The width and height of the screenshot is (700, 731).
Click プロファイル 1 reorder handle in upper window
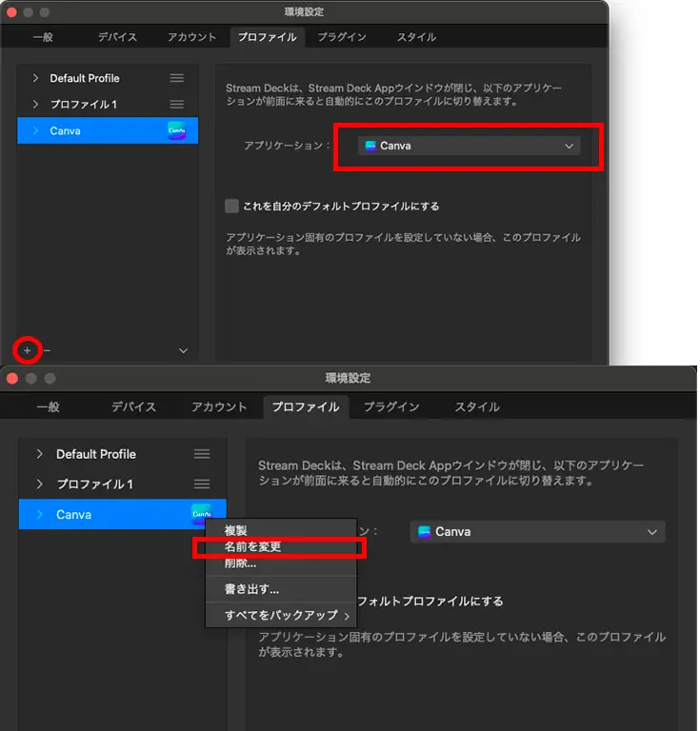point(177,104)
